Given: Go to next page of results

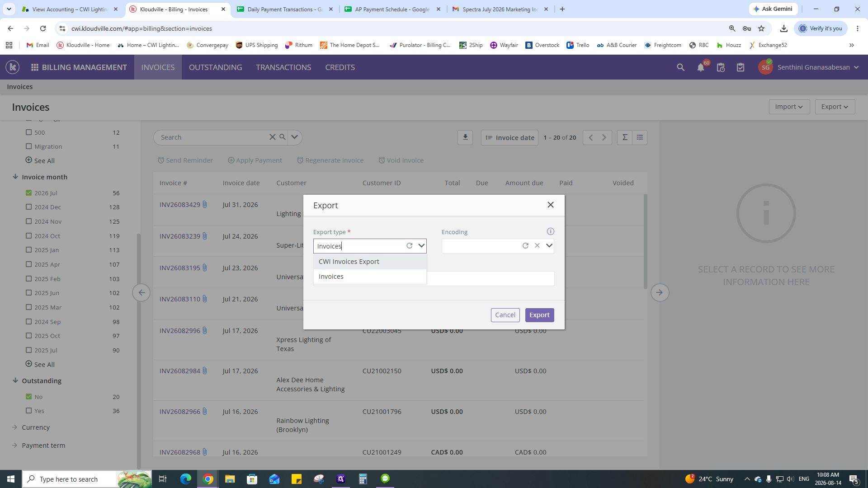Looking at the screenshot, I should [604, 137].
